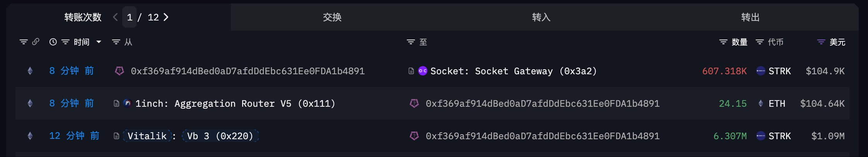Open the 从 column filter
This screenshot has width=868, height=157.
(116, 42)
